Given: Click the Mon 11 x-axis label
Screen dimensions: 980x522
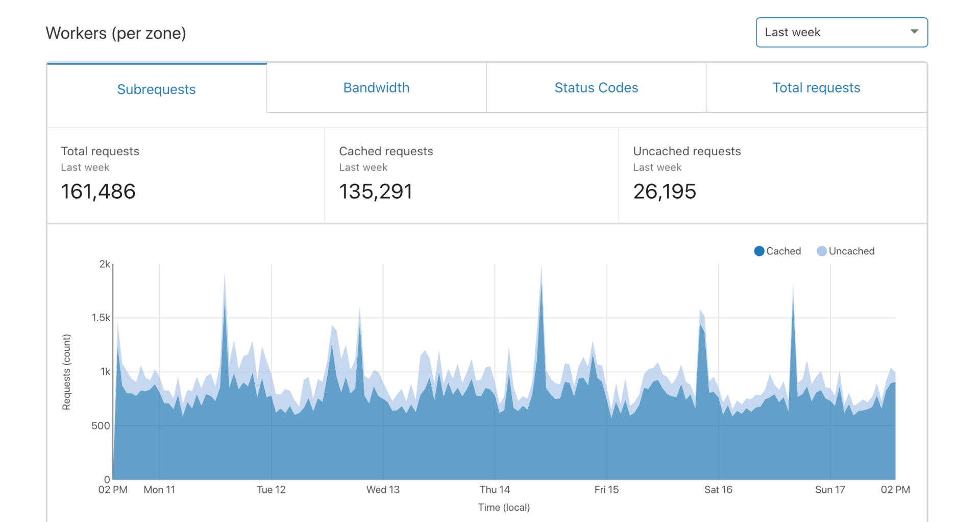Looking at the screenshot, I should coord(159,489).
